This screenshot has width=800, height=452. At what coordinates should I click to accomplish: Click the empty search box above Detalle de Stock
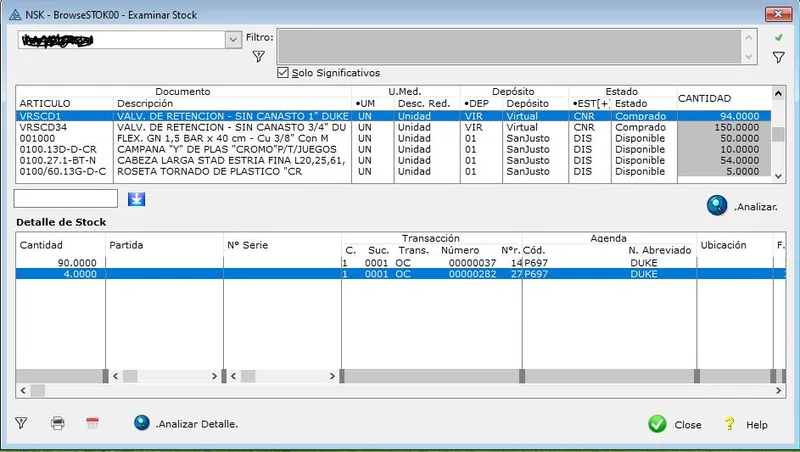click(x=65, y=198)
